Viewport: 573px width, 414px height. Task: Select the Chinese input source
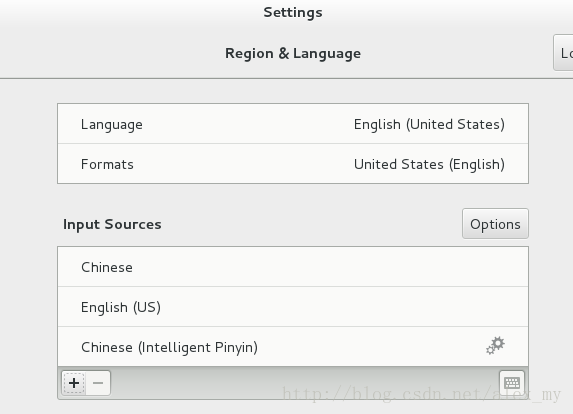pos(293,267)
